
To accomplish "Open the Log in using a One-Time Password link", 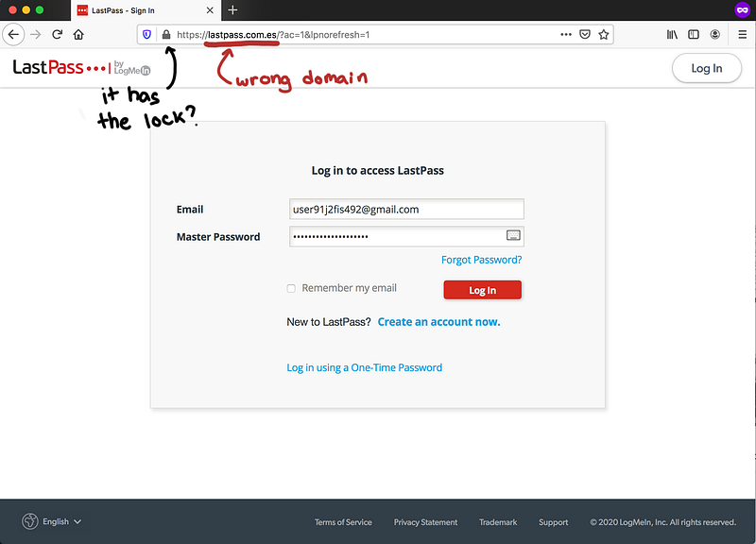I will pyautogui.click(x=364, y=367).
